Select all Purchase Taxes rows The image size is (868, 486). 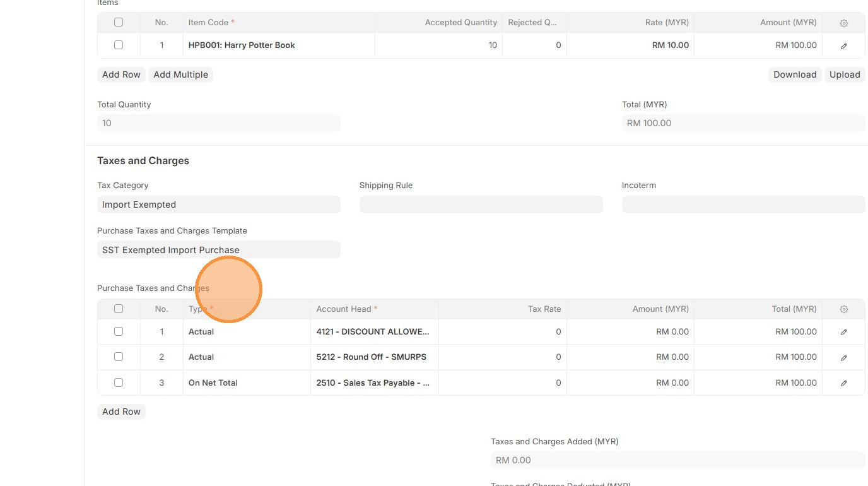pos(119,309)
